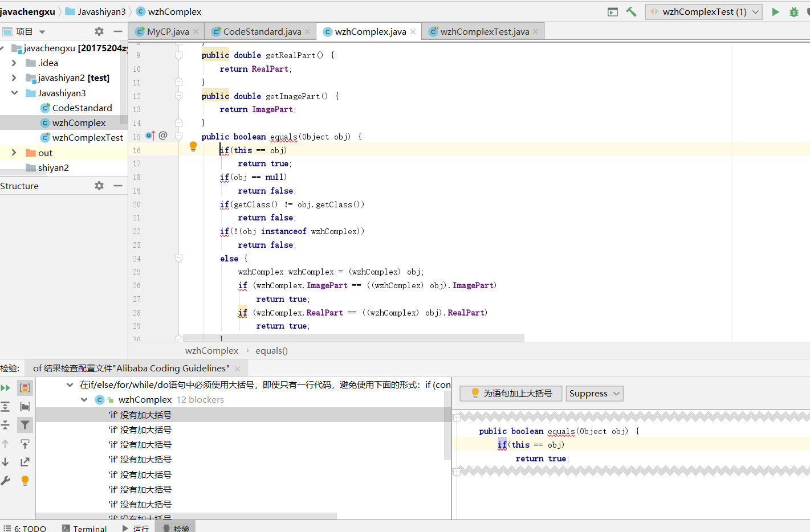Click the editor horizontal scrollbar
This screenshot has width=810, height=532.
(x=353, y=338)
